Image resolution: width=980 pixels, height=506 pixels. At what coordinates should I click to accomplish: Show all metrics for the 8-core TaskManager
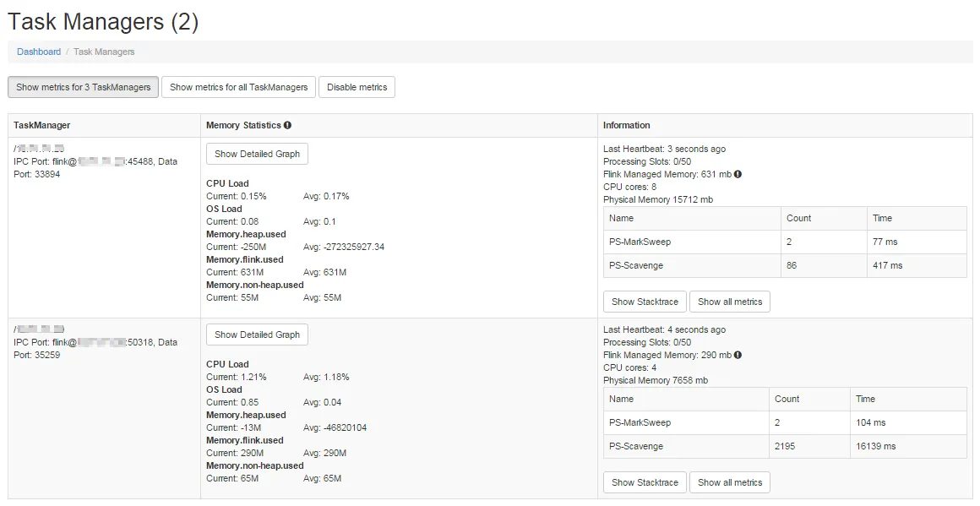coord(730,302)
